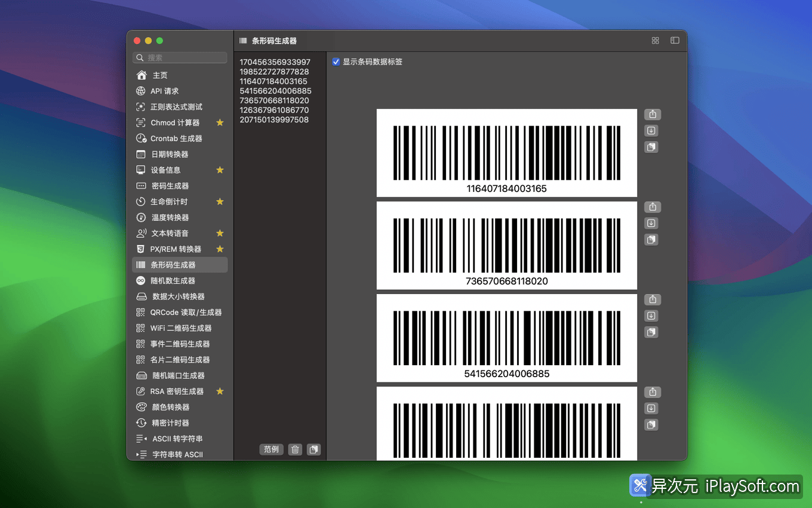Copy all numbers using copy icon below list
This screenshot has width=812, height=508.
(x=313, y=449)
